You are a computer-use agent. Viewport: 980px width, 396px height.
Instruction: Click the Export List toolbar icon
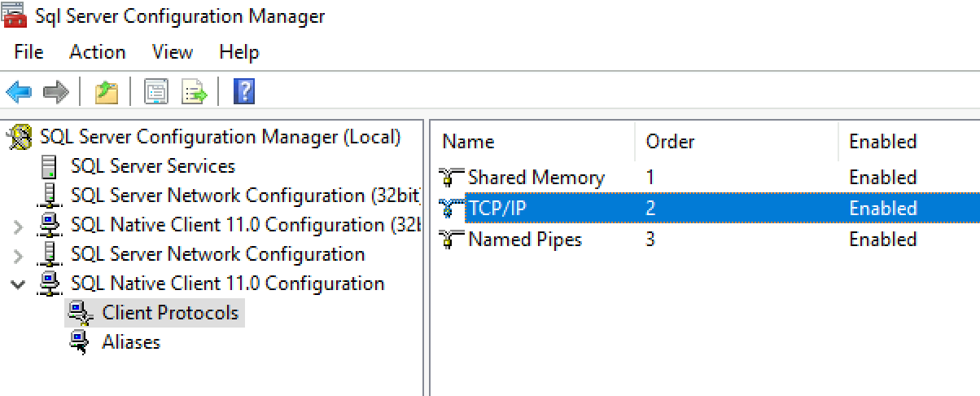point(195,91)
